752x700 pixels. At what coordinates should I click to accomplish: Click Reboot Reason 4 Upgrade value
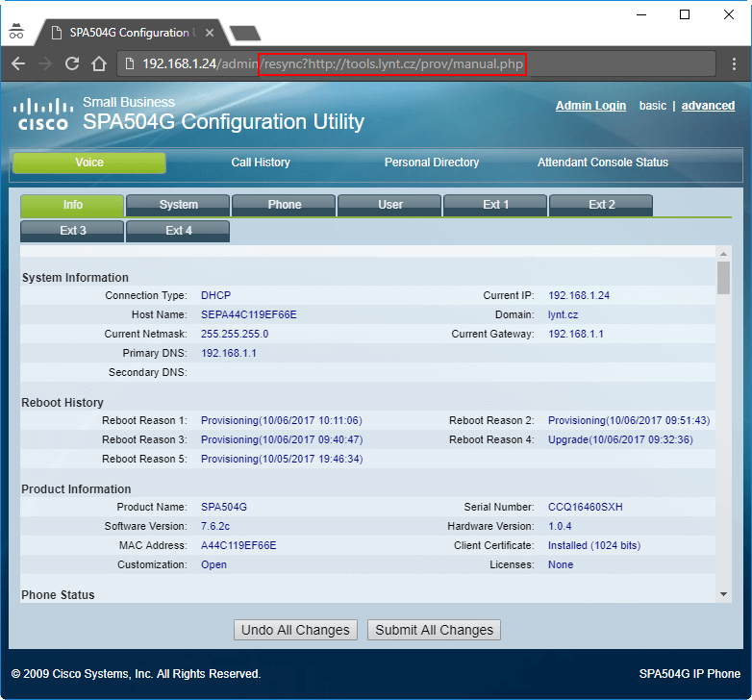point(620,439)
